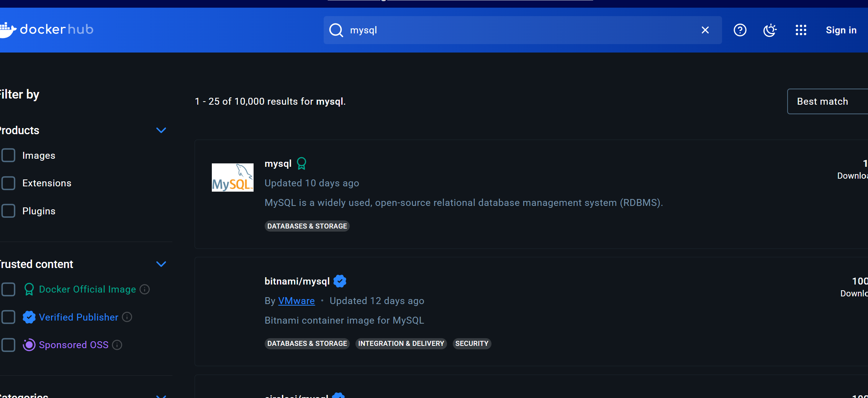Click the Extensions filter label
Screen dimensions: 868x398
[47, 183]
